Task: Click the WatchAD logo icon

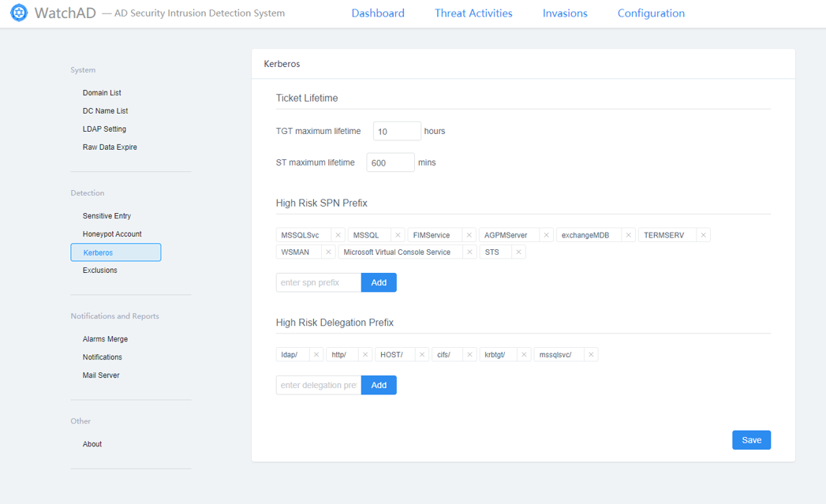Action: (x=19, y=13)
